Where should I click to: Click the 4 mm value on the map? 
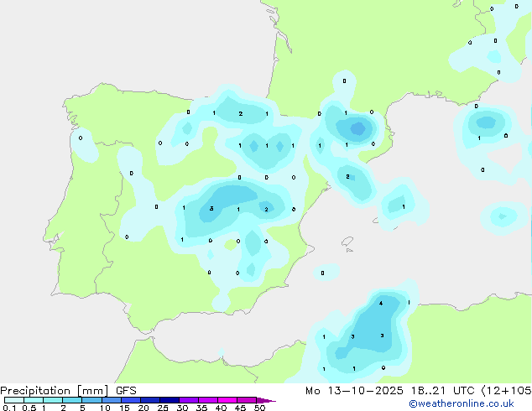(x=381, y=303)
